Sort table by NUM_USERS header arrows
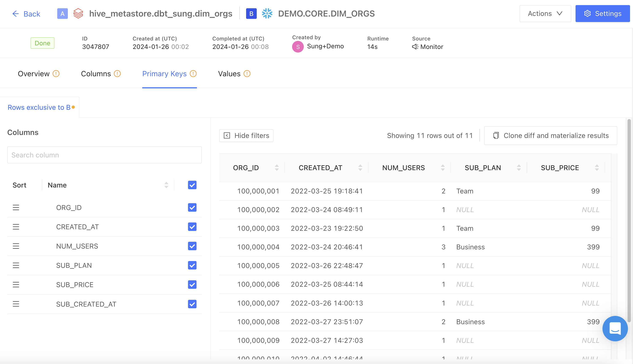633x364 pixels. pos(443,168)
